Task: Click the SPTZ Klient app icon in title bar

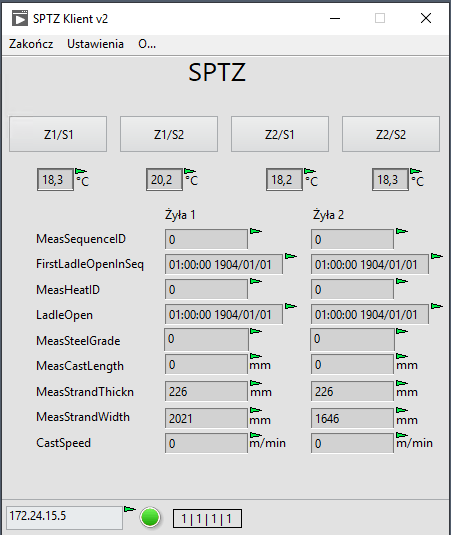Action: (20, 18)
